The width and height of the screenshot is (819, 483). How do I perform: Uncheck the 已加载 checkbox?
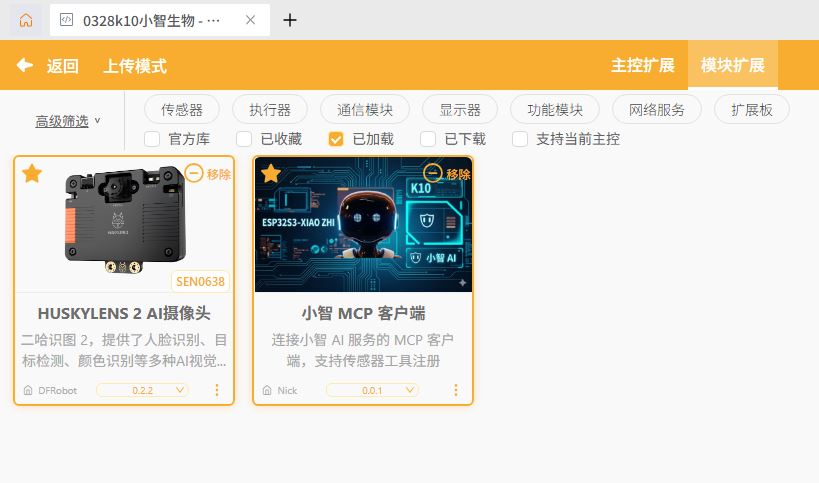(x=336, y=139)
